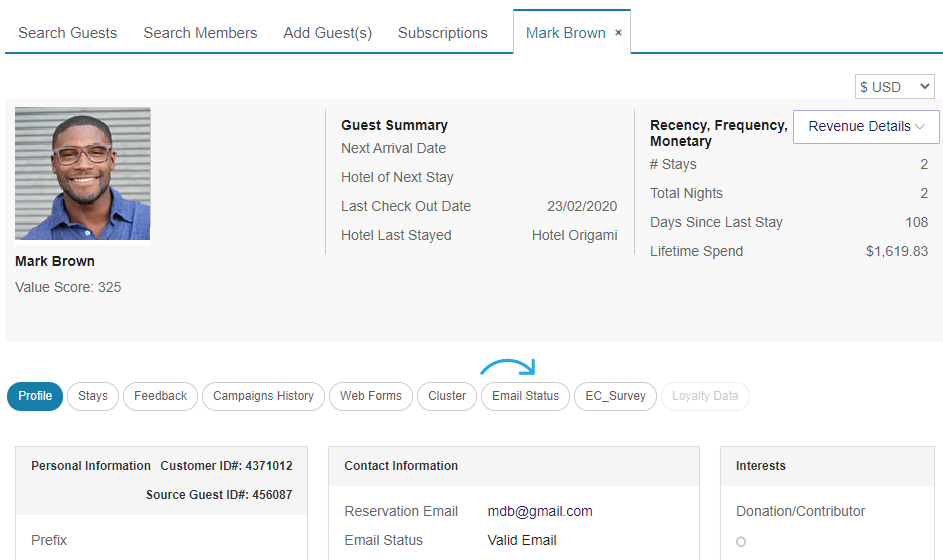Screen dimensions: 943x560
Task: Click Source Guest ID#: 456087
Action: (x=219, y=494)
